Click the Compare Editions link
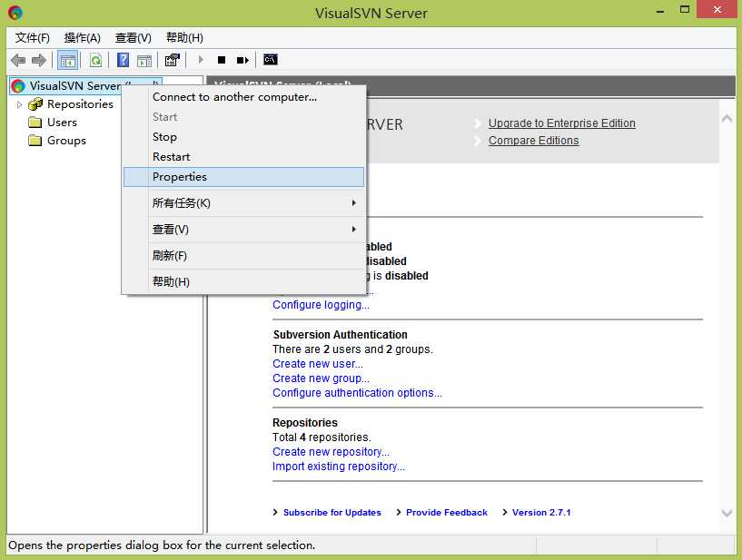Image resolution: width=742 pixels, height=560 pixels. click(533, 141)
